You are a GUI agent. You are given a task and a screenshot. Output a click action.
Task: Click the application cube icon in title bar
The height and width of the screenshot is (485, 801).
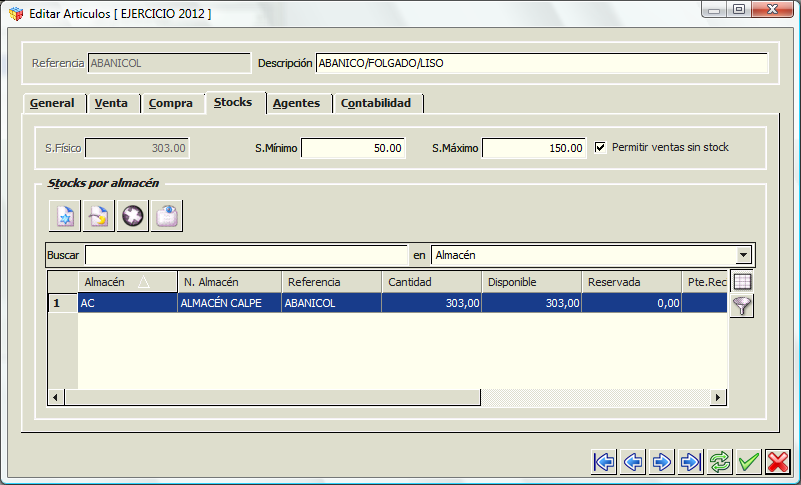(16, 13)
